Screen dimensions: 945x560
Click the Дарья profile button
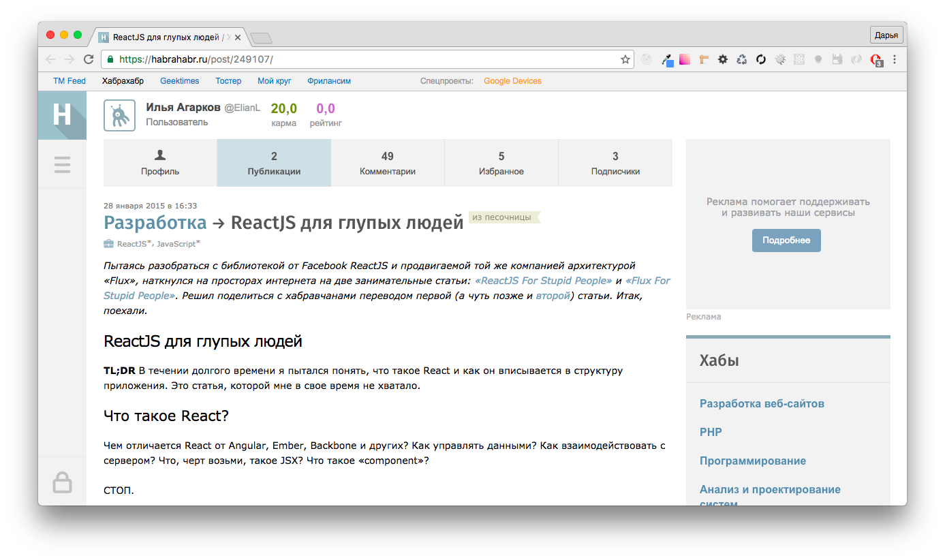tap(886, 35)
